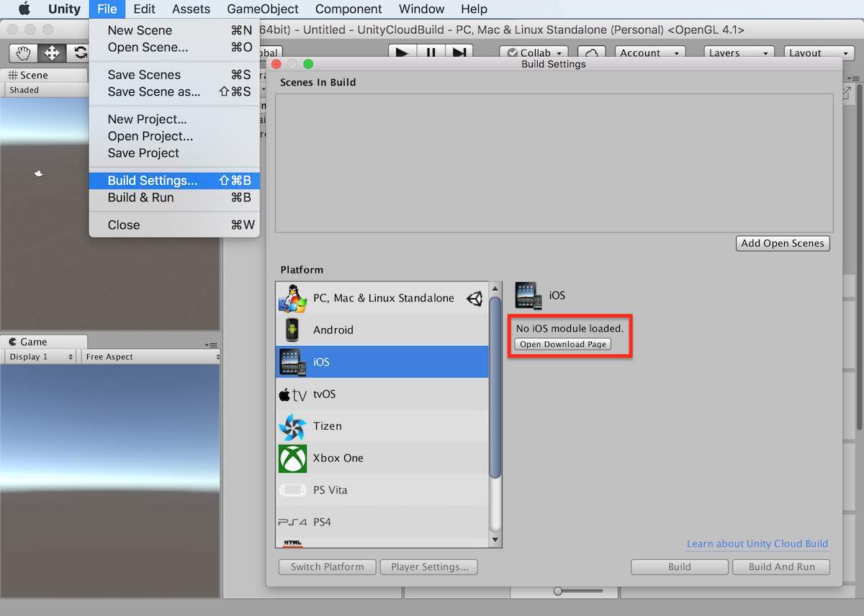Click Add Open Scenes button
The image size is (864, 616).
pos(783,243)
